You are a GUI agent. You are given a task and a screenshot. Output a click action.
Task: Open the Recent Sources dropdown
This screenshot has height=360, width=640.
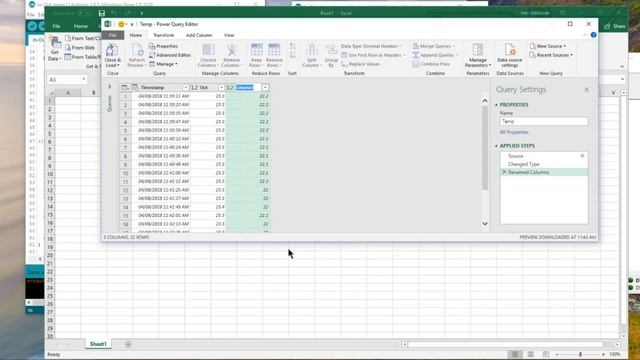click(551, 55)
